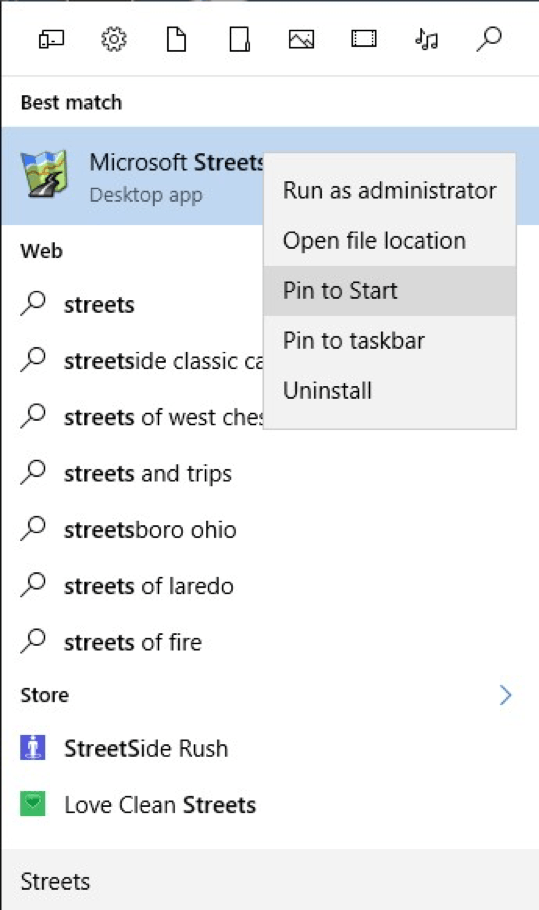The image size is (539, 910).
Task: Select the Videos filter icon
Action: coord(364,39)
